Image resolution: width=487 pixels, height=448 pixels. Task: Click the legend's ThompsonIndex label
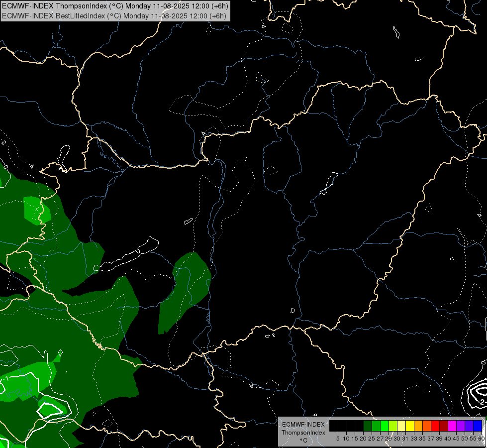click(x=303, y=433)
